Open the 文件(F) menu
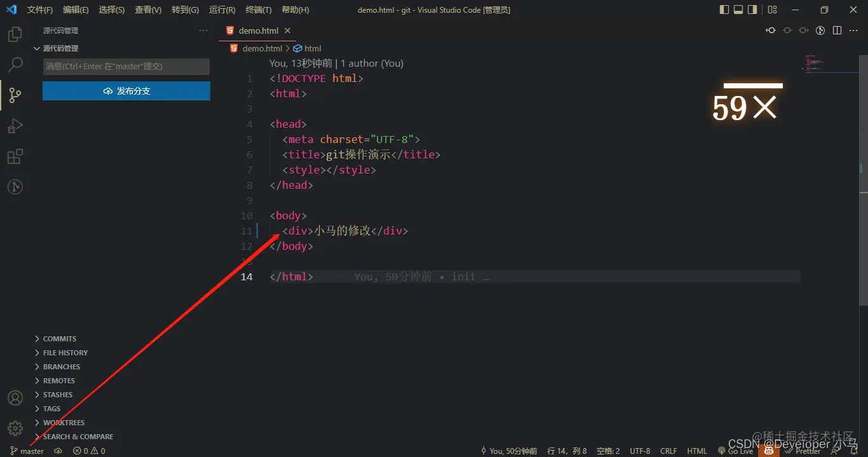 (40, 10)
